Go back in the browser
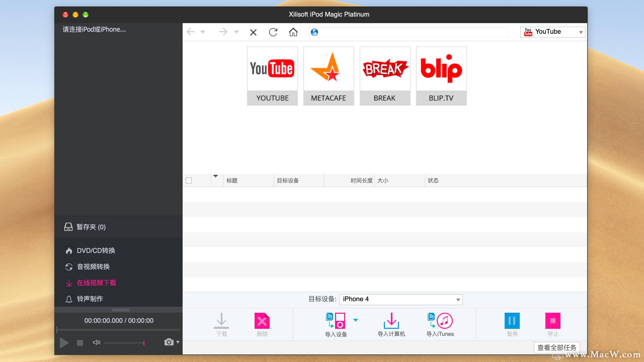The image size is (644, 362). tap(191, 32)
